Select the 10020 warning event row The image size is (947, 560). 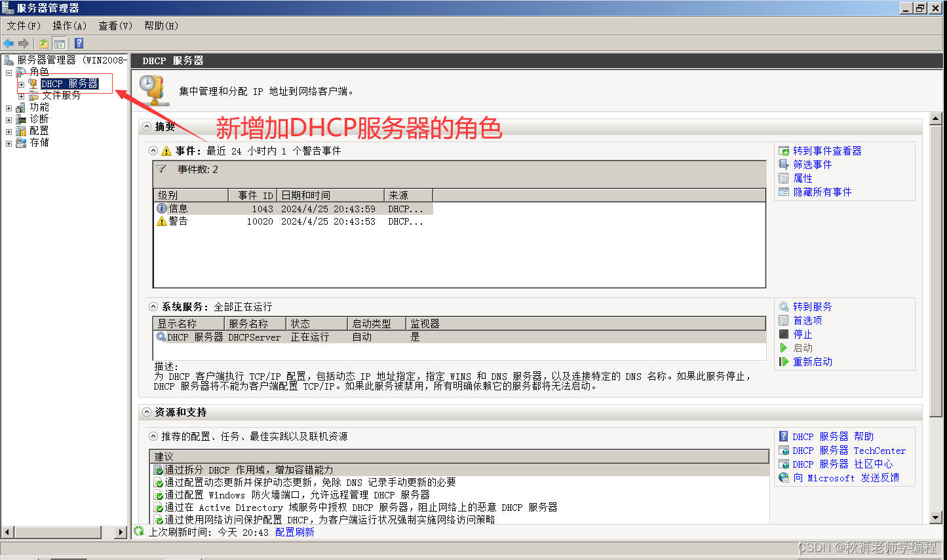pyautogui.click(x=294, y=221)
